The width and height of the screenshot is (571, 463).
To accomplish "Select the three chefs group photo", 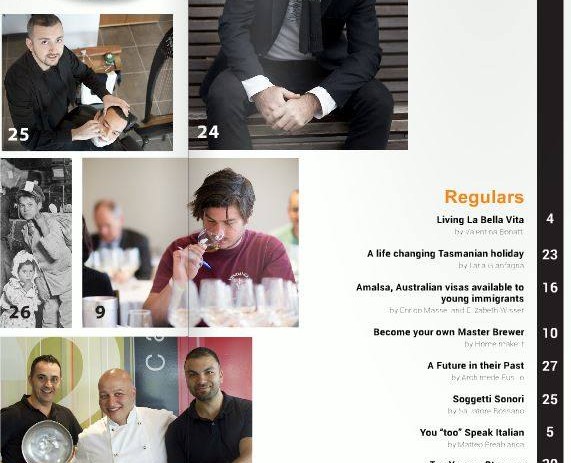I will point(126,400).
